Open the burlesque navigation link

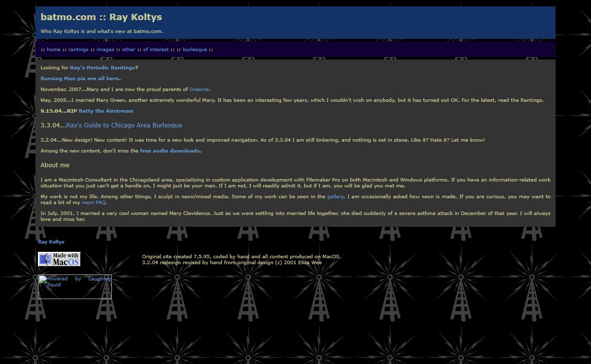[x=195, y=50]
